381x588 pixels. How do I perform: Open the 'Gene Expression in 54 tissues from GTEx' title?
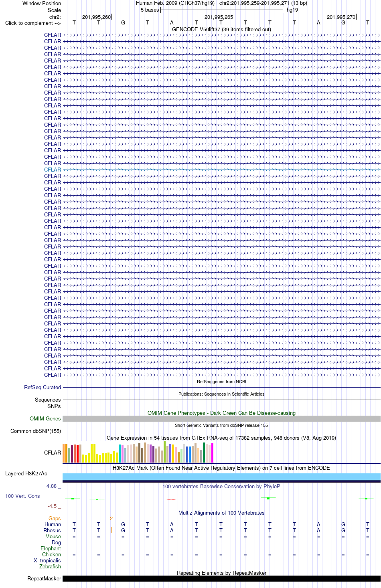pyautogui.click(x=221, y=438)
